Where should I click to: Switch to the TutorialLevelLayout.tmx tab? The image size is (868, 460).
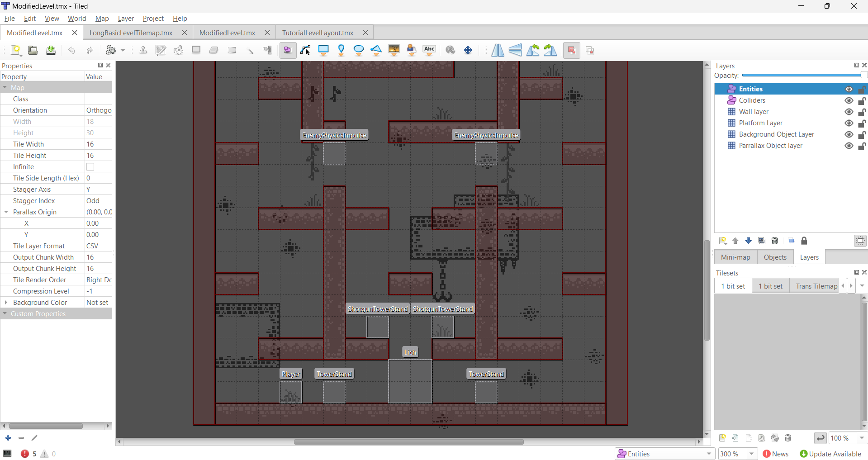click(x=318, y=33)
